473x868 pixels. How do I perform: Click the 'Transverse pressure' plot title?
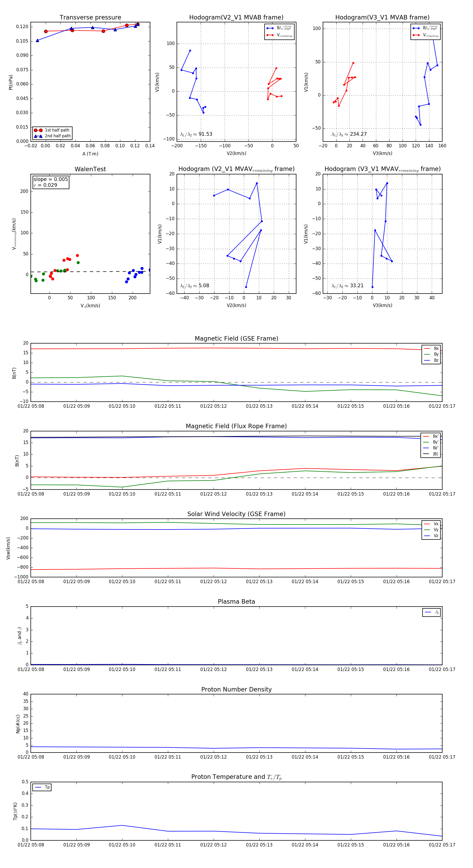pos(90,18)
